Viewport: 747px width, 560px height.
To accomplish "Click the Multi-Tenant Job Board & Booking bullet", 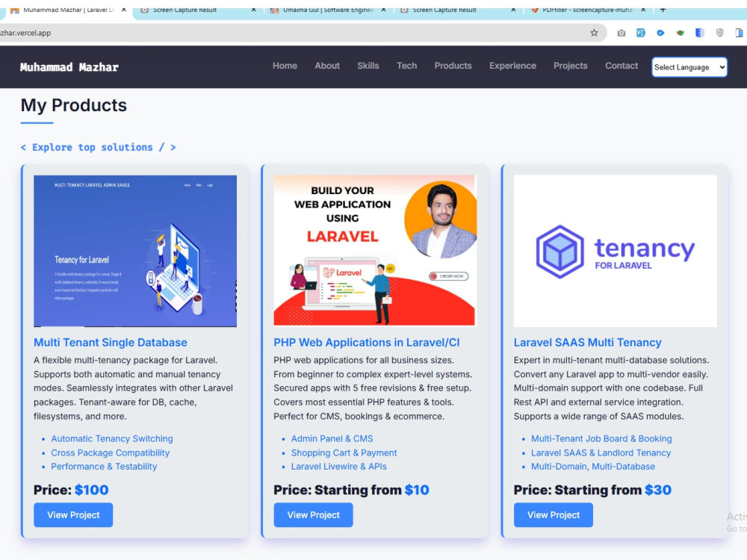I will tap(601, 438).
